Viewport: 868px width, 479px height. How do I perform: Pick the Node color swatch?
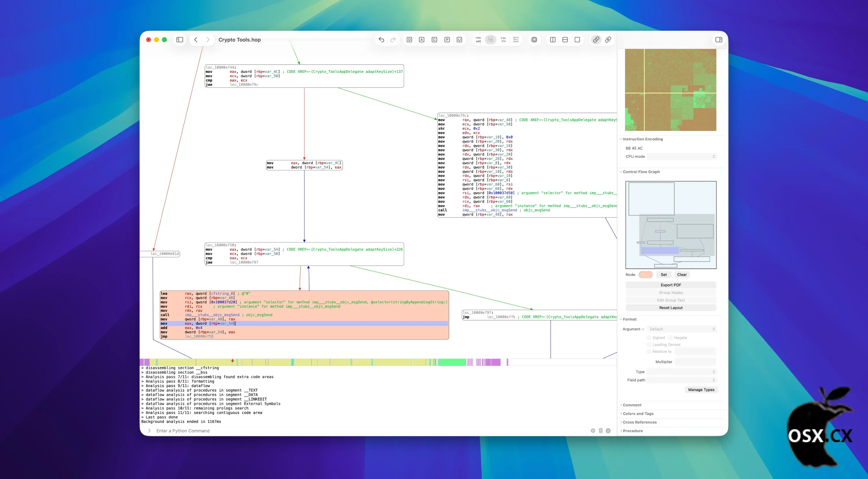[646, 275]
